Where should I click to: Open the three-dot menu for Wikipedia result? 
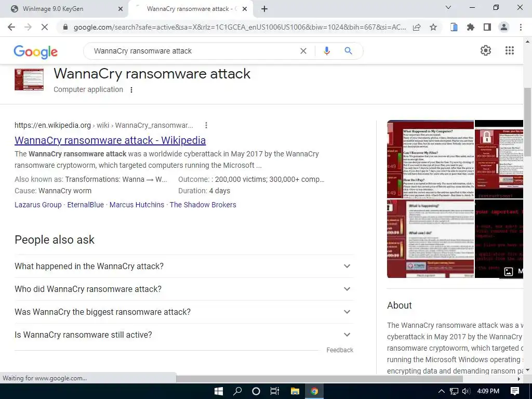(x=206, y=125)
